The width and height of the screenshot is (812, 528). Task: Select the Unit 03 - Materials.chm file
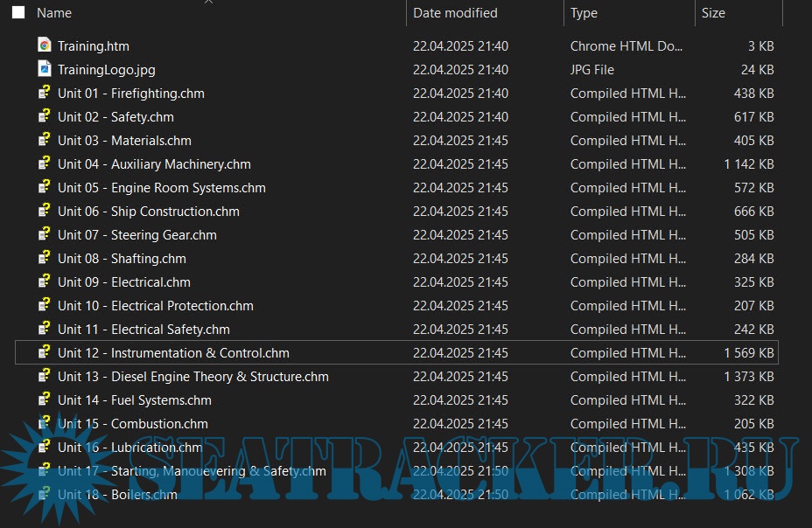tap(124, 141)
